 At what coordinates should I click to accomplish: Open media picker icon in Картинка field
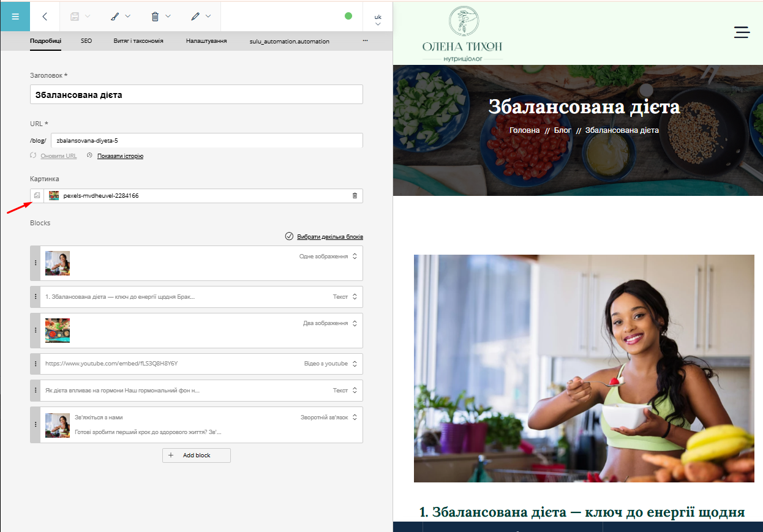click(x=37, y=195)
